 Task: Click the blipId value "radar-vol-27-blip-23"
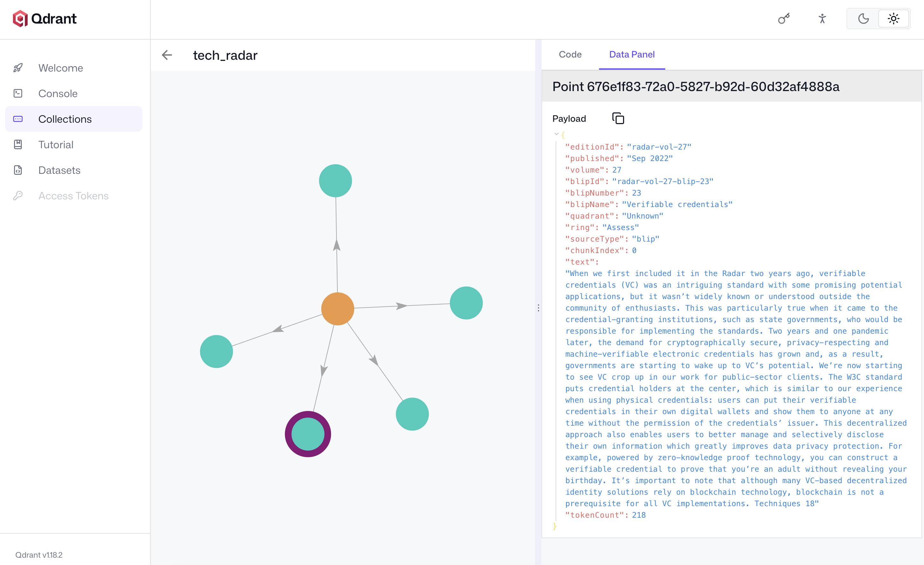coord(663,181)
